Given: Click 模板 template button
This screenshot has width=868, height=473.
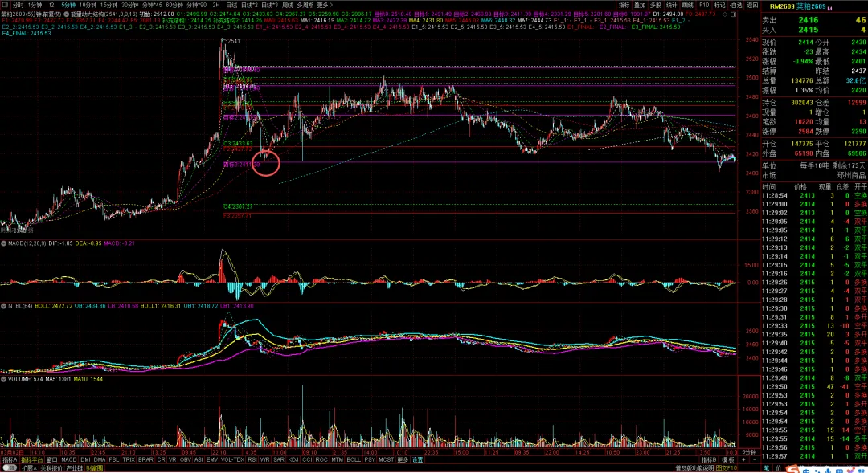Looking at the screenshot, I should [x=728, y=459].
